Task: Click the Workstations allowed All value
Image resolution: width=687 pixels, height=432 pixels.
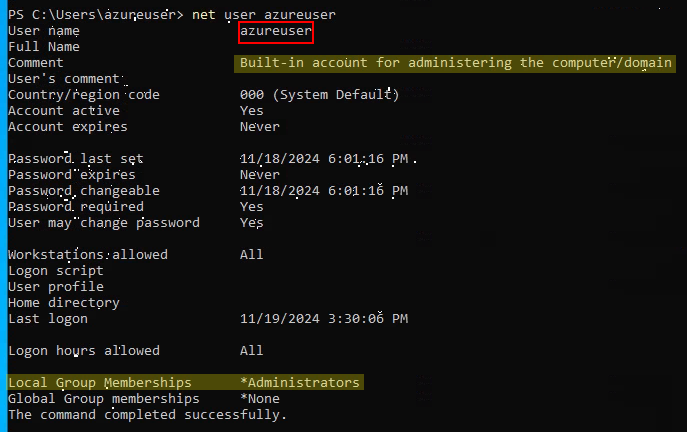Action: tap(251, 255)
